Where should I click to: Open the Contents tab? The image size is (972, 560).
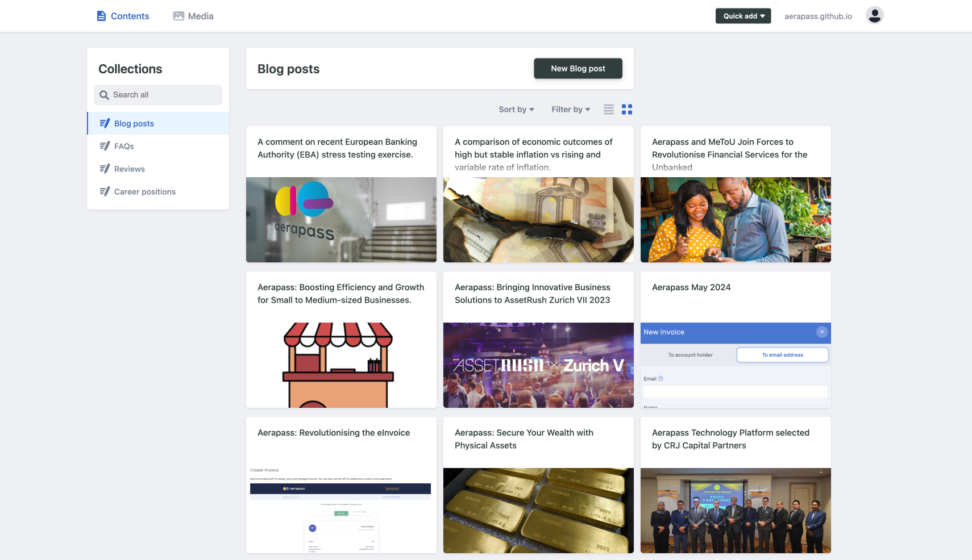pyautogui.click(x=123, y=16)
